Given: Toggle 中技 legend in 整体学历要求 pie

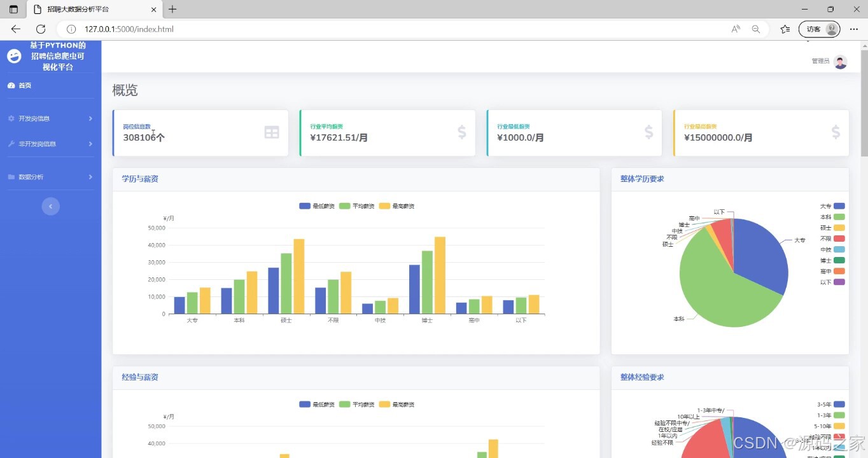Looking at the screenshot, I should point(832,249).
